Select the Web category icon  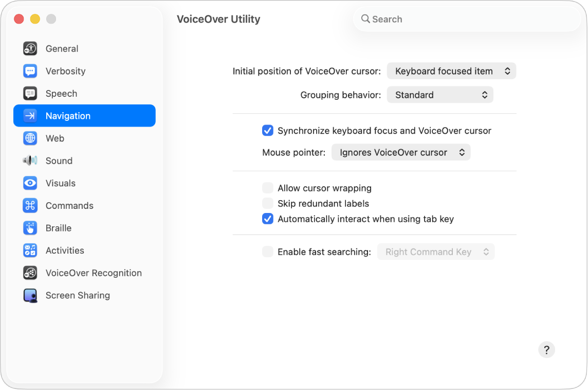[30, 138]
